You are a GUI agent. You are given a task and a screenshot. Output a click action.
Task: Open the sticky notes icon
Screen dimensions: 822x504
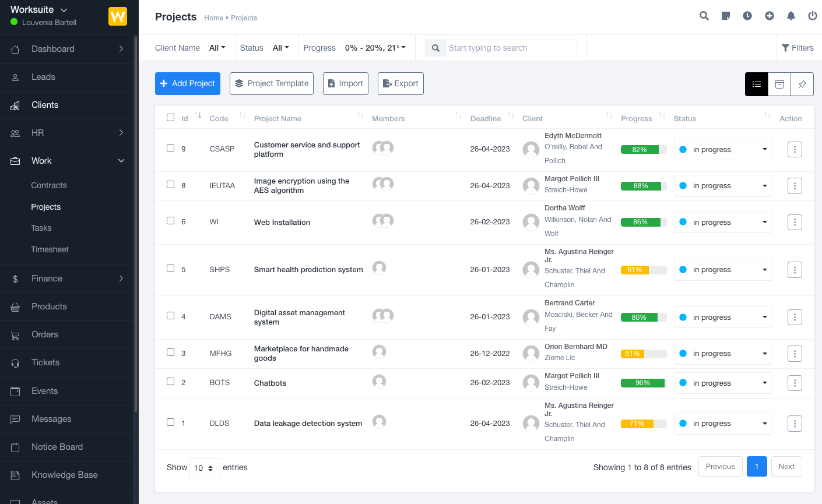pos(726,16)
